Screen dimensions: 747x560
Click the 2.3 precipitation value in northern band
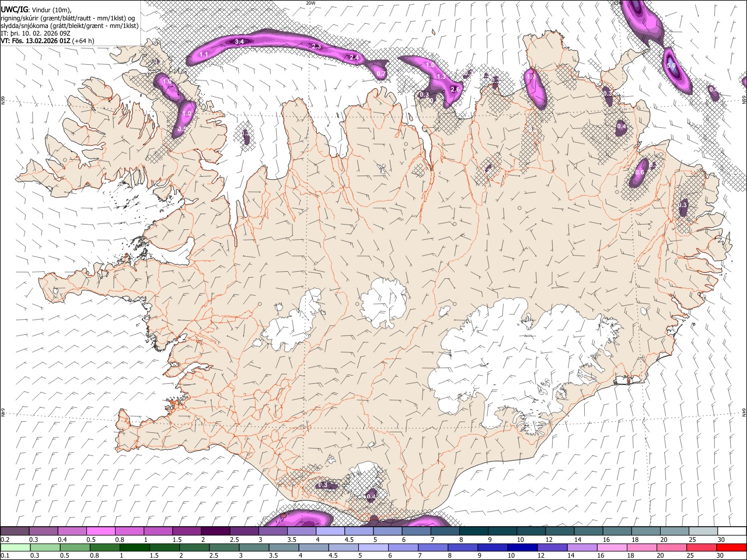click(x=316, y=46)
